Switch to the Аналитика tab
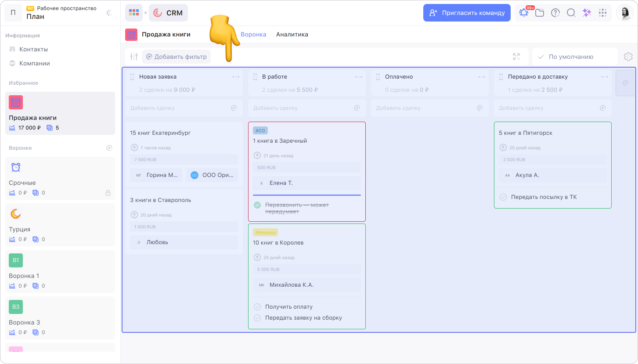The image size is (638, 364). tap(292, 34)
